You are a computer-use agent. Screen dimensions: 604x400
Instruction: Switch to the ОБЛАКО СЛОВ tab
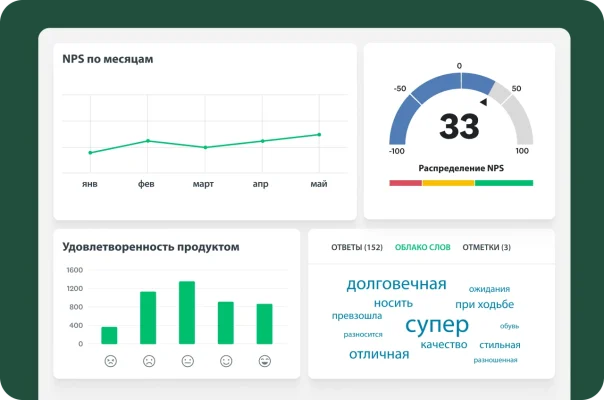tap(423, 247)
